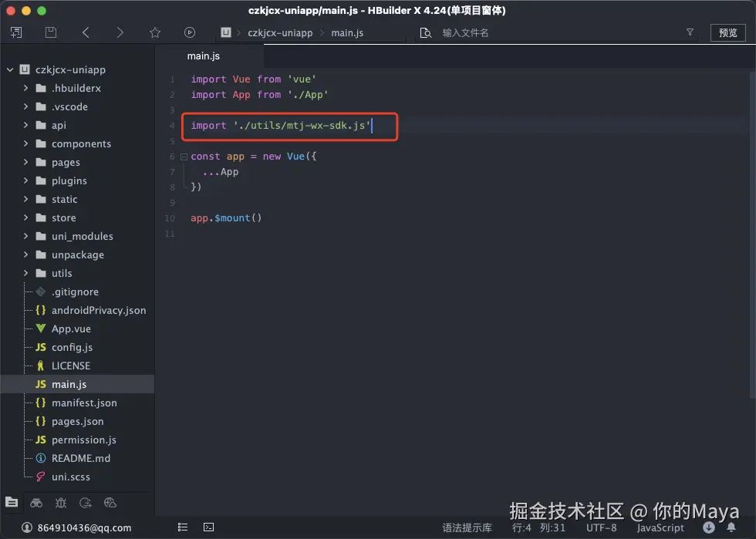
Task: Click the debug bug icon
Action: 61,503
